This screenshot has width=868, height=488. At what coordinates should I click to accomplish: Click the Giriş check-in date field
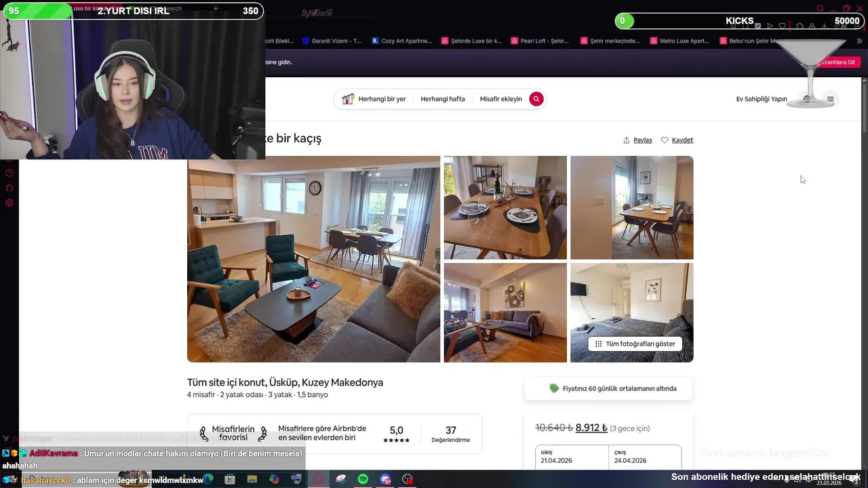tap(572, 457)
